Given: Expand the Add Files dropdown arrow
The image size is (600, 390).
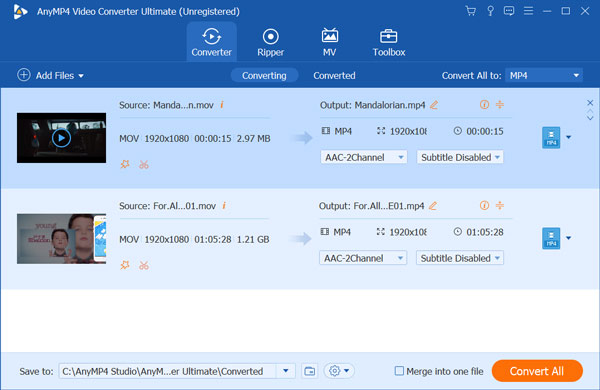Looking at the screenshot, I should click(x=81, y=76).
